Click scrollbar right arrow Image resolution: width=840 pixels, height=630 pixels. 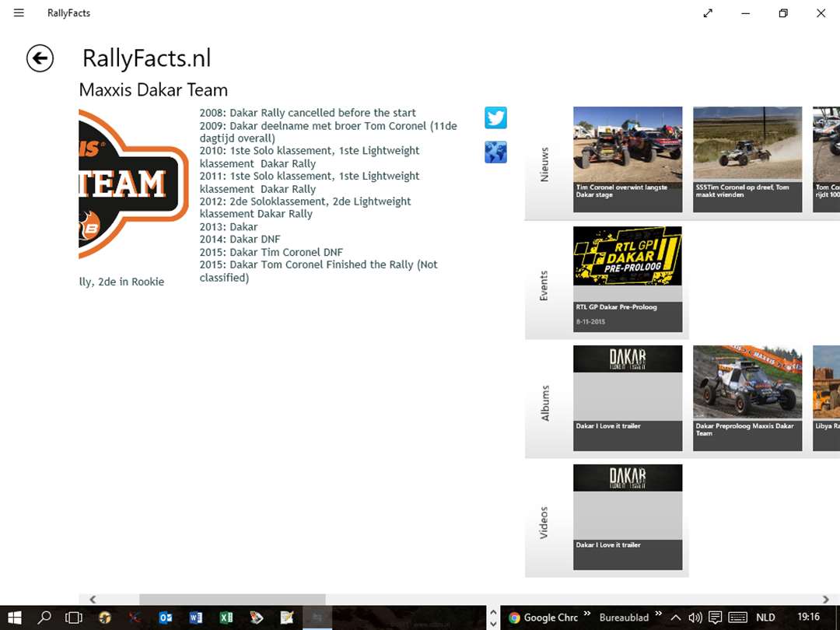(825, 599)
